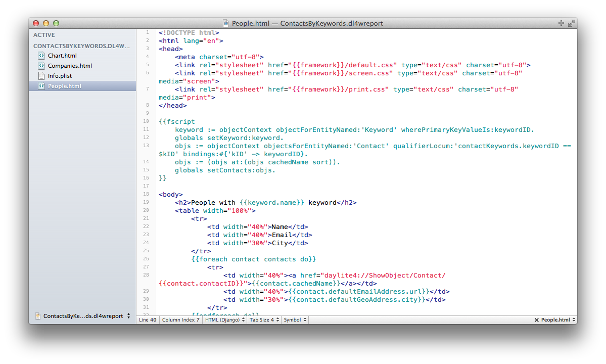This screenshot has width=606, height=364.
Task: Click the screen.css href value
Action: point(339,73)
